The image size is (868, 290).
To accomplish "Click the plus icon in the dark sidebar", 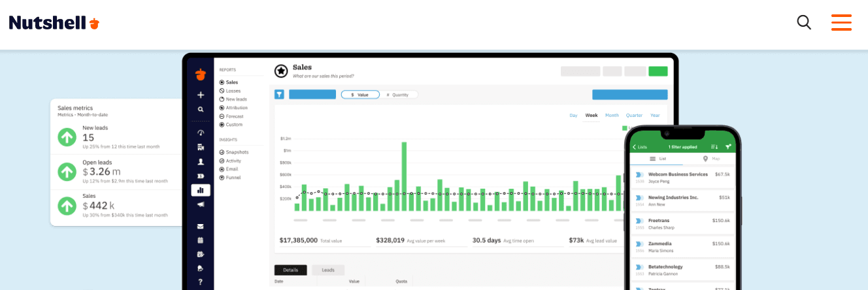I will coord(201,95).
